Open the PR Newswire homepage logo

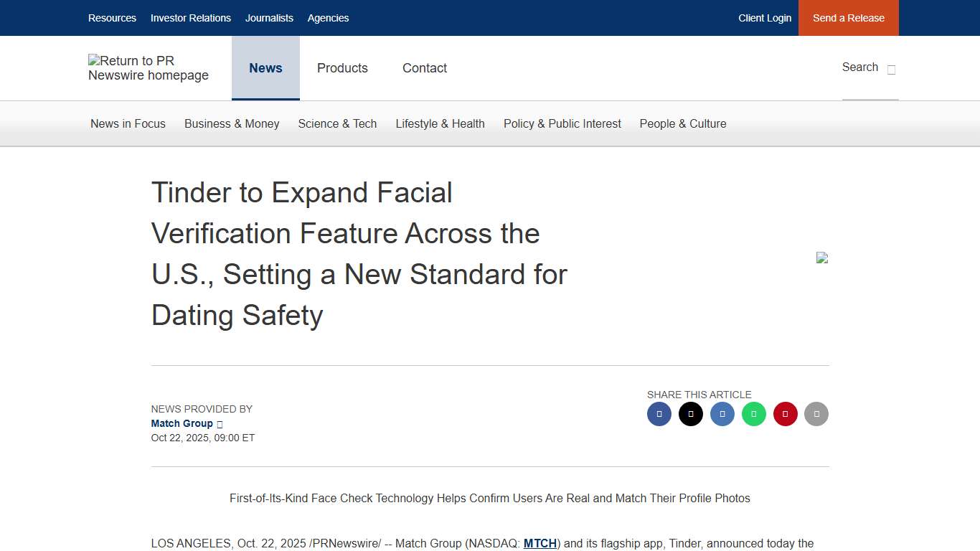pos(149,68)
